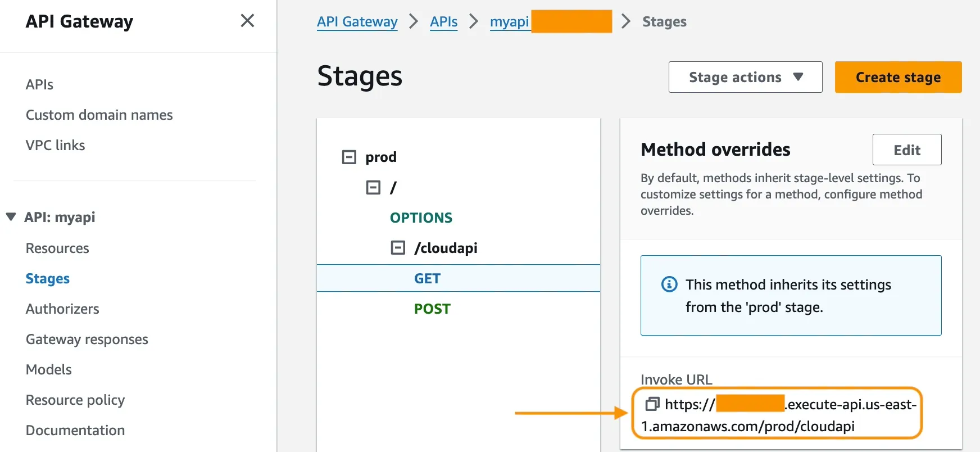The height and width of the screenshot is (452, 980).
Task: Edit the Method overrides
Action: (907, 150)
